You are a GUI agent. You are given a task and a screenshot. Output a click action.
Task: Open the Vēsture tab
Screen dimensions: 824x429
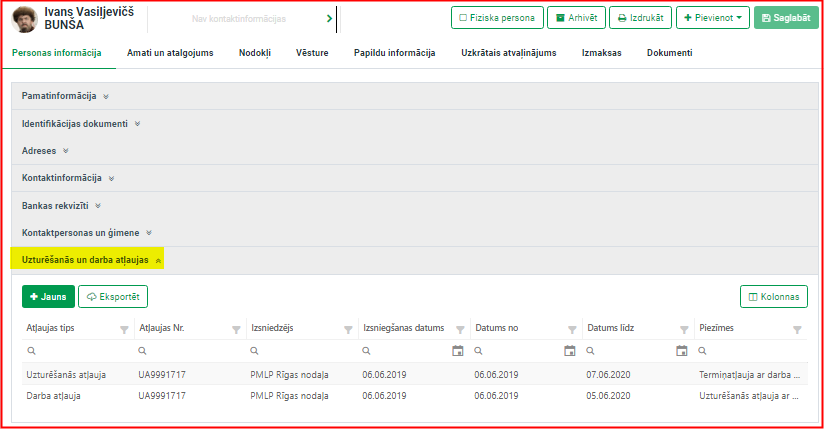(x=312, y=53)
